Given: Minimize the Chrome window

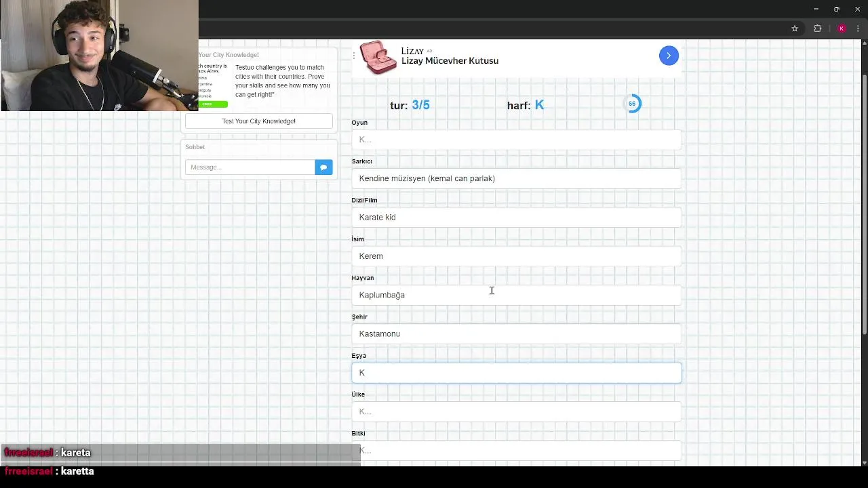Looking at the screenshot, I should pyautogui.click(x=816, y=9).
